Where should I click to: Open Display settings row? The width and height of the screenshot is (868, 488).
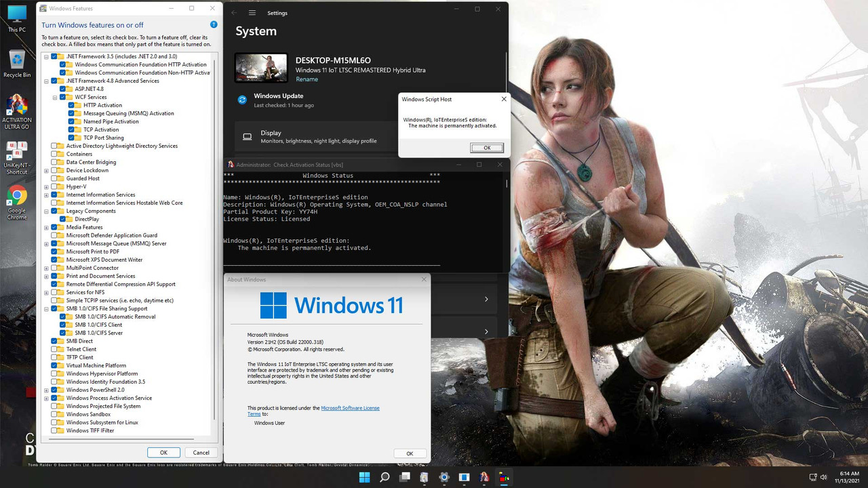(316, 137)
